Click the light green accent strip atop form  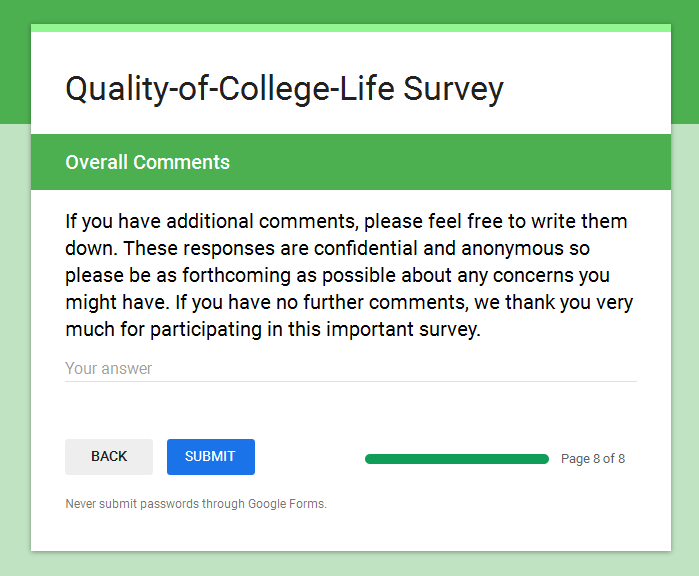(x=350, y=28)
